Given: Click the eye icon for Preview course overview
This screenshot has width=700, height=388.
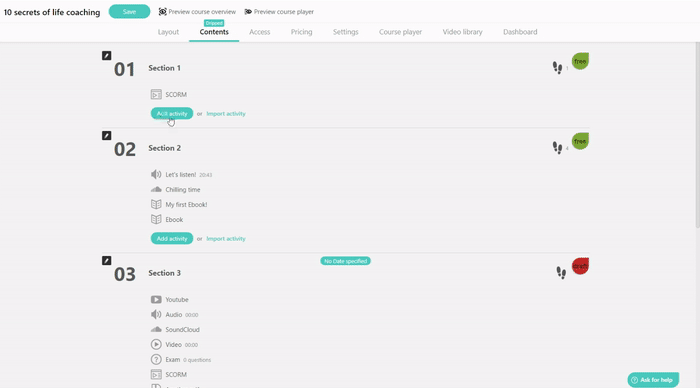Looking at the screenshot, I should 162,12.
